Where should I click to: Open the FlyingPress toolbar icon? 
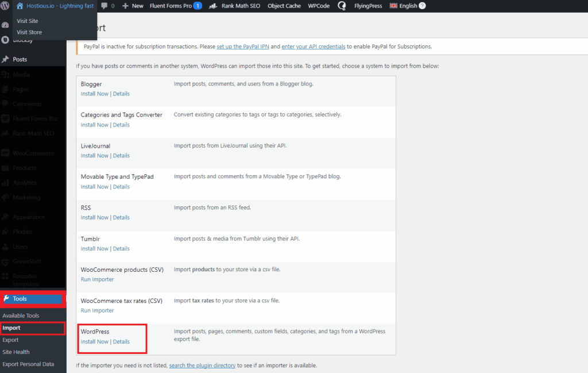367,6
